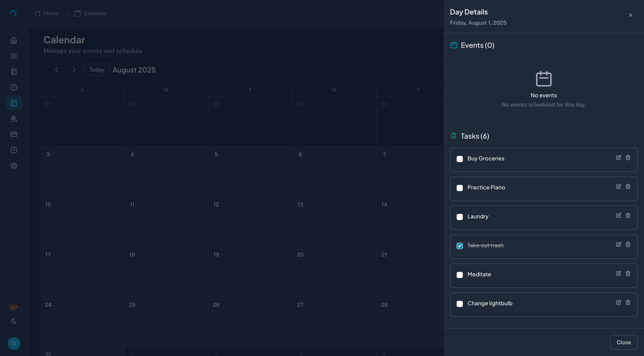Screen dimensions: 644x356
Task: Select August 10 in the calendar
Action: click(82, 221)
